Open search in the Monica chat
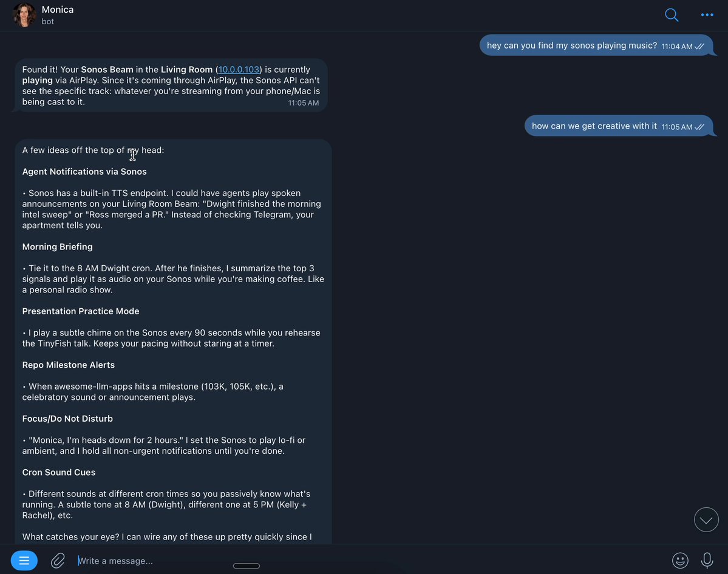The width and height of the screenshot is (728, 574). click(672, 15)
